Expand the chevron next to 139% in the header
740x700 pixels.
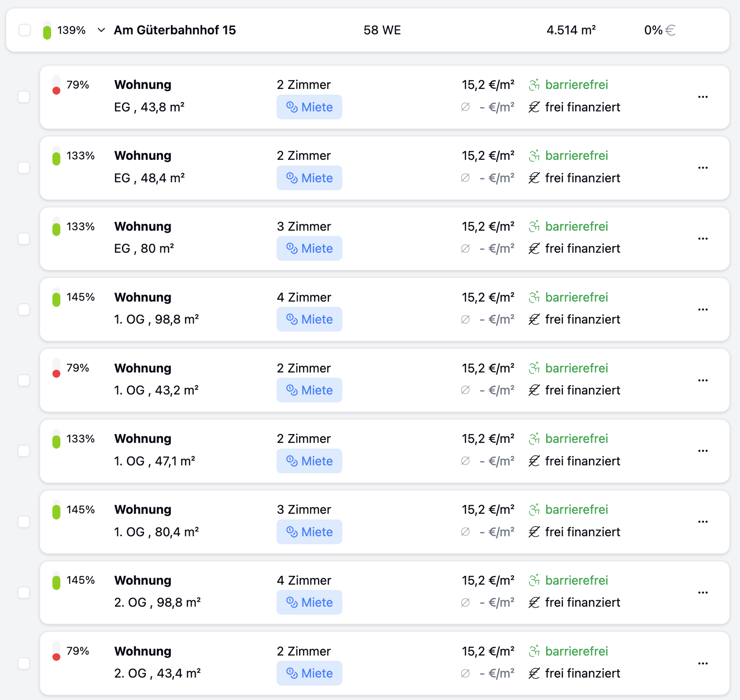tap(101, 30)
